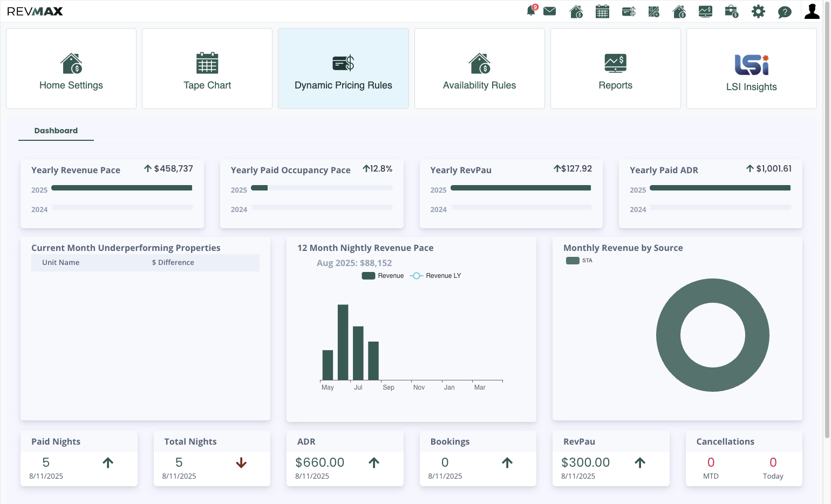Click the $1,001.61 Yearly Paid ADR value
Viewport: 831px width, 504px height.
[774, 169]
